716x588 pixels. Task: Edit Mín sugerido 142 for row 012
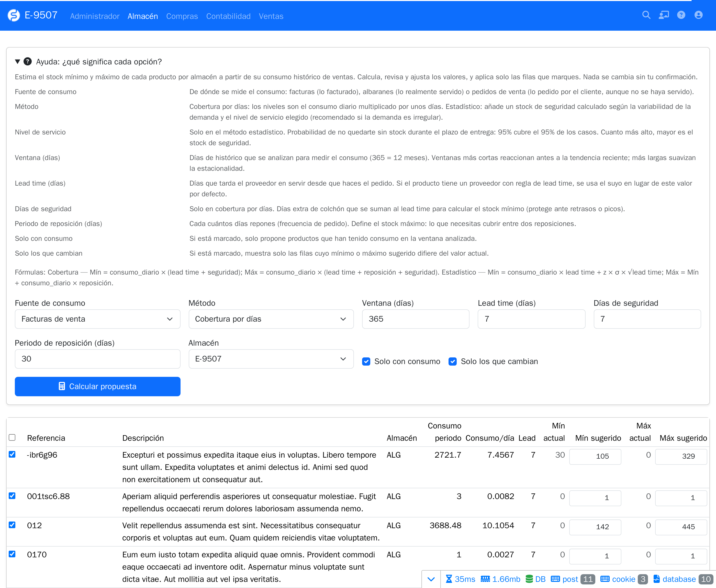point(595,527)
